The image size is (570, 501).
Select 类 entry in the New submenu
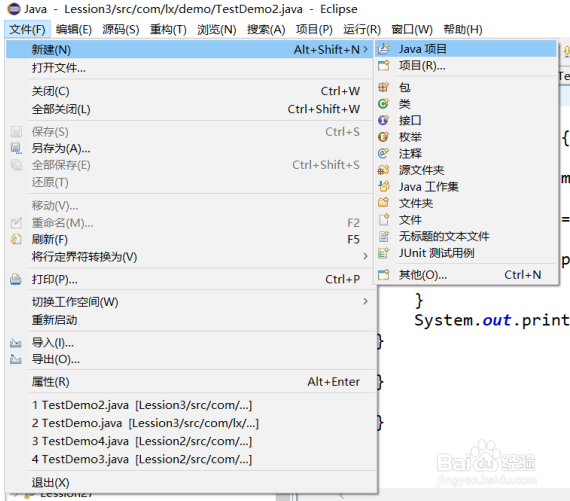point(466,104)
